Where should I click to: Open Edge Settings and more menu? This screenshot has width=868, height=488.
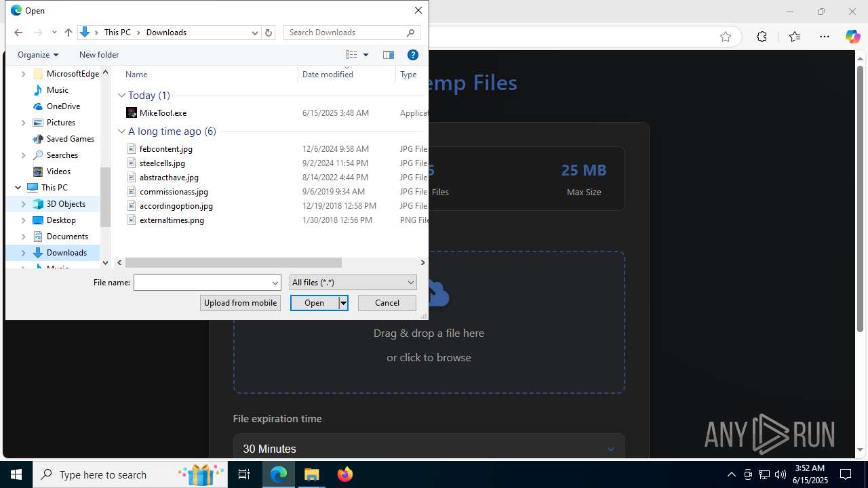click(825, 37)
